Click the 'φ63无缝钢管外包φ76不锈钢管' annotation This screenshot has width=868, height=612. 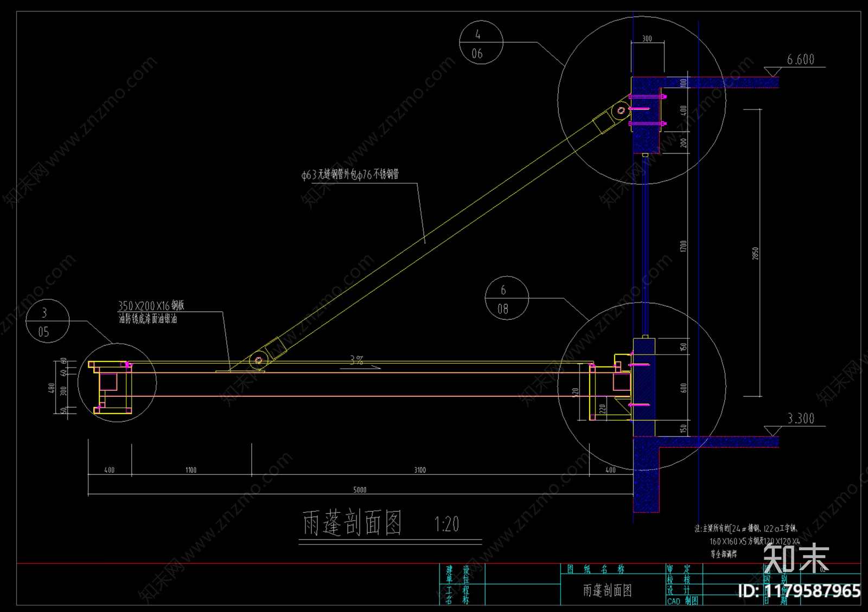tap(350, 174)
